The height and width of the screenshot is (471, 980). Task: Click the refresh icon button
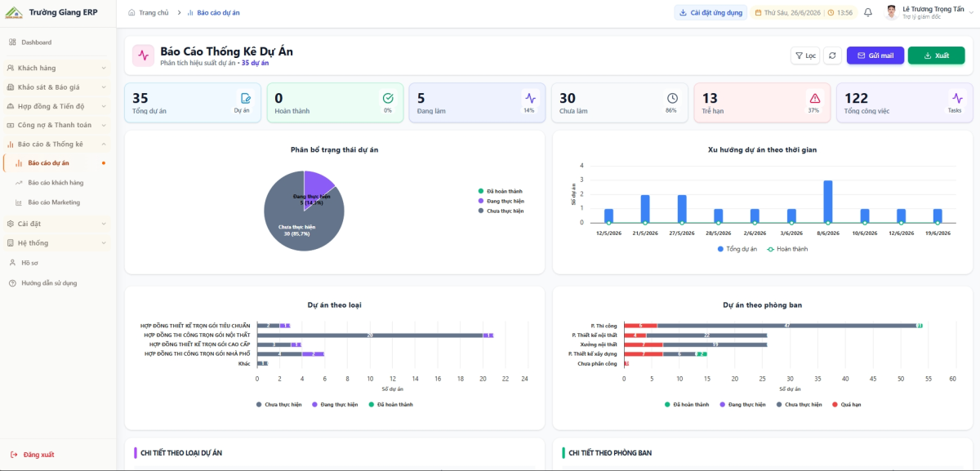click(x=832, y=56)
